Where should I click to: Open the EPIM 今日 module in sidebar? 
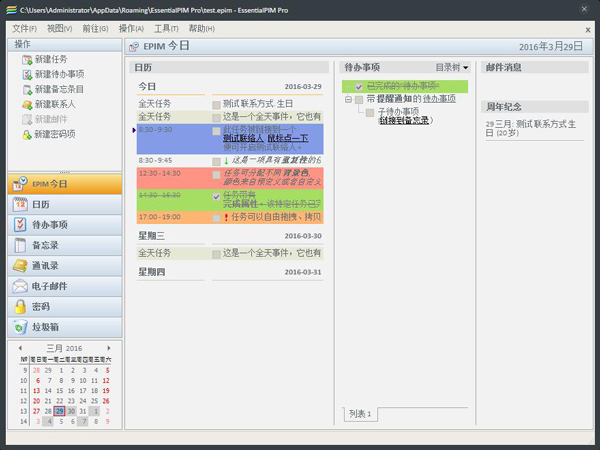pyautogui.click(x=65, y=184)
